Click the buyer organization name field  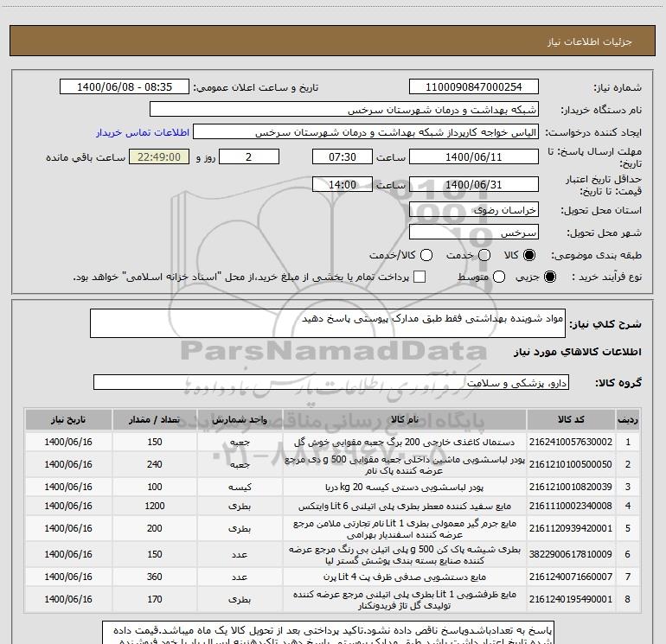coord(344,110)
